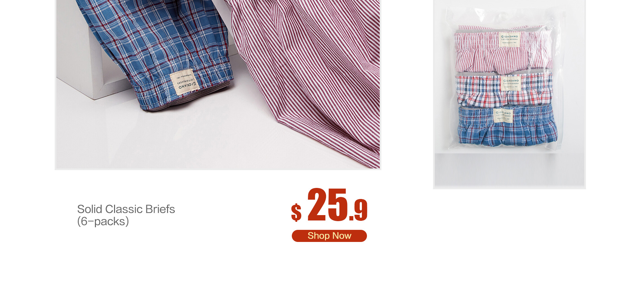Open the packaged boxers image on the right
Viewport: 644px width, 302px height.
(x=509, y=94)
